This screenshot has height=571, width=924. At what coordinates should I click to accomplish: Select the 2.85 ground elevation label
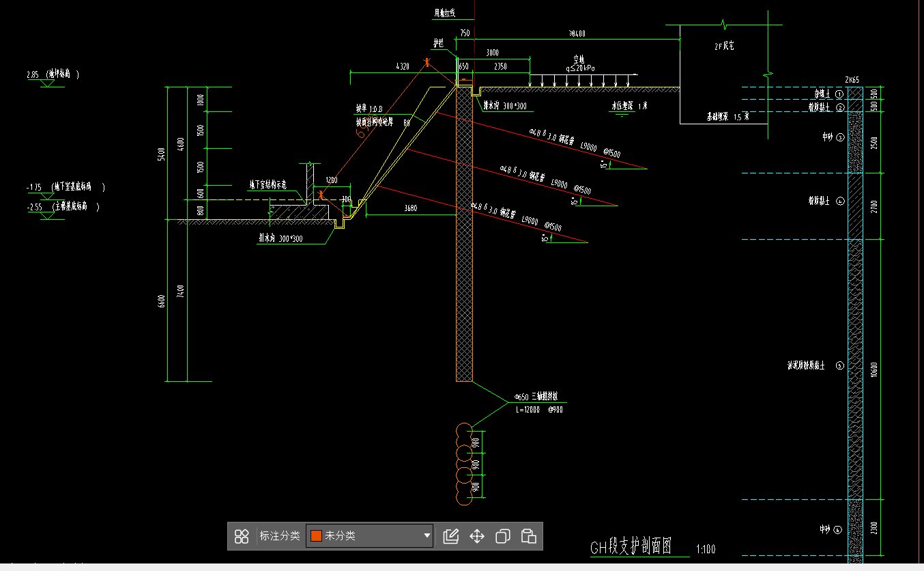click(x=53, y=74)
